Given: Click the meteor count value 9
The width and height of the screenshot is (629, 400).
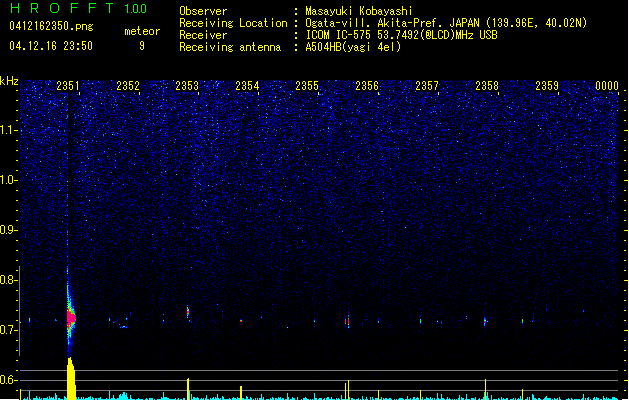Looking at the screenshot, I should [142, 46].
